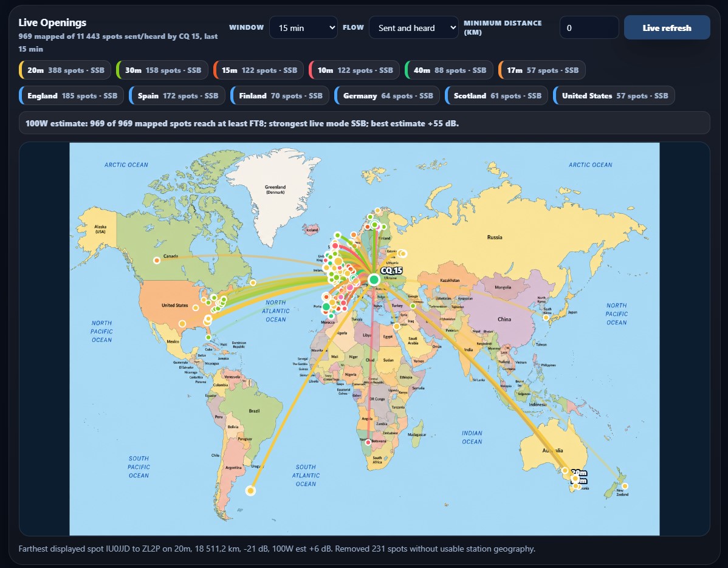Pick the 17m 57 spots chip
The height and width of the screenshot is (568, 728).
pyautogui.click(x=542, y=70)
